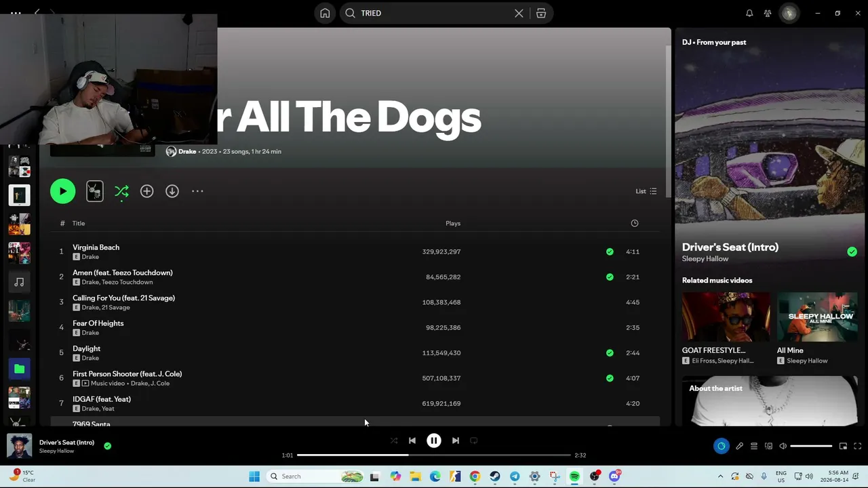Click the Title column header

tap(79, 223)
